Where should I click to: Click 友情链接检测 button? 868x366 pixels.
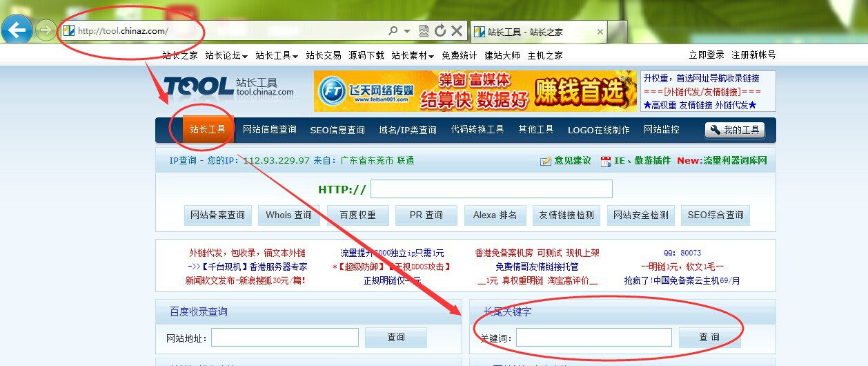pyautogui.click(x=566, y=215)
